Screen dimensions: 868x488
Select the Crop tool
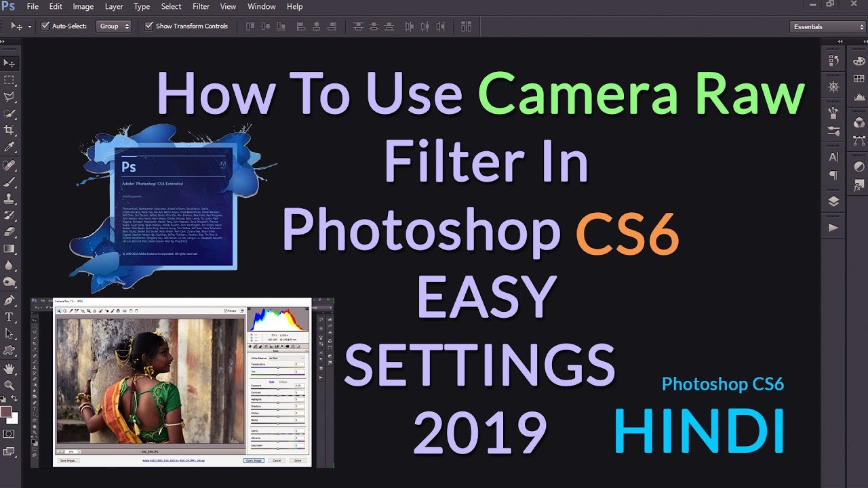point(9,130)
